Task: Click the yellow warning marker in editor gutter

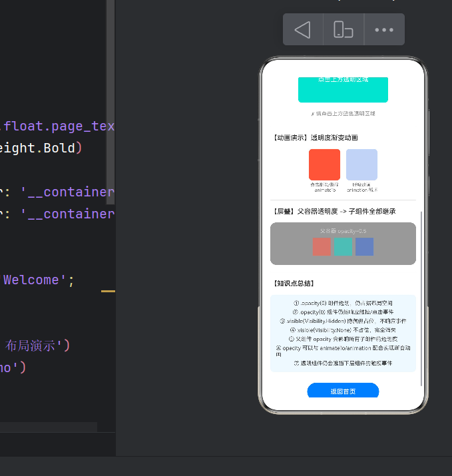Action: (x=108, y=291)
